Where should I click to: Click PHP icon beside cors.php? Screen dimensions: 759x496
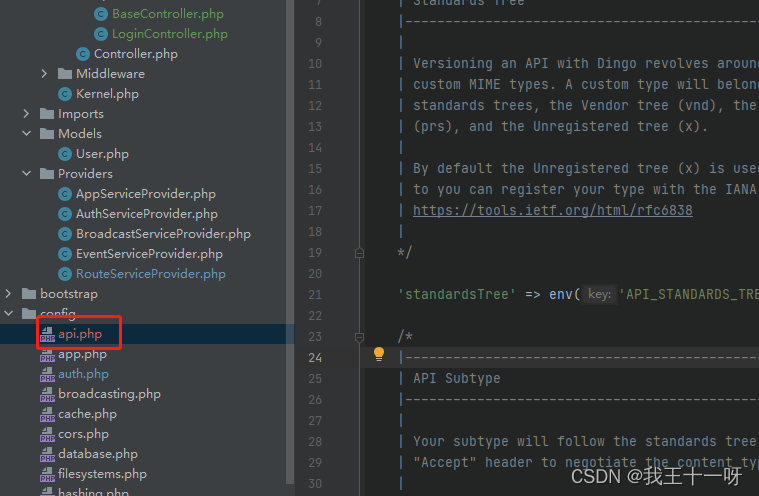[47, 434]
